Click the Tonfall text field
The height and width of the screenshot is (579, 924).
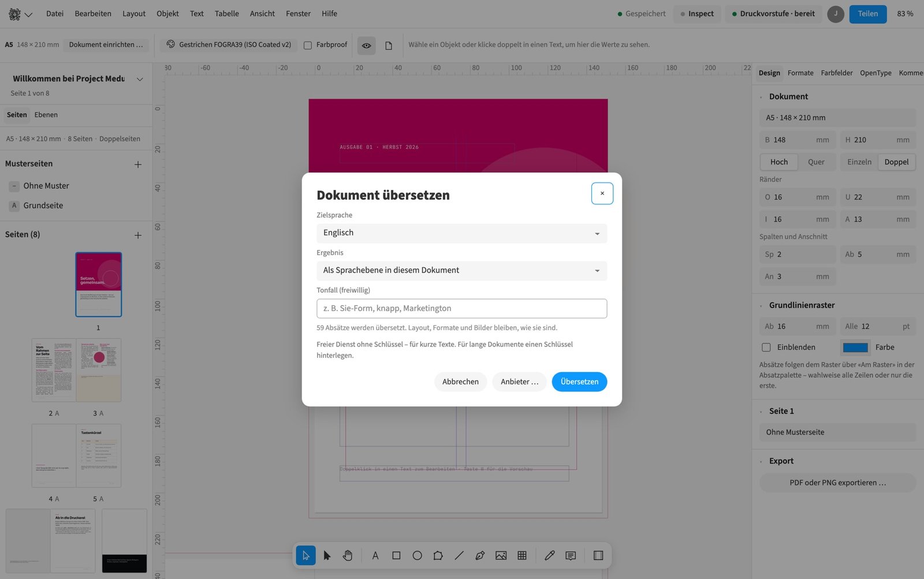pos(461,309)
